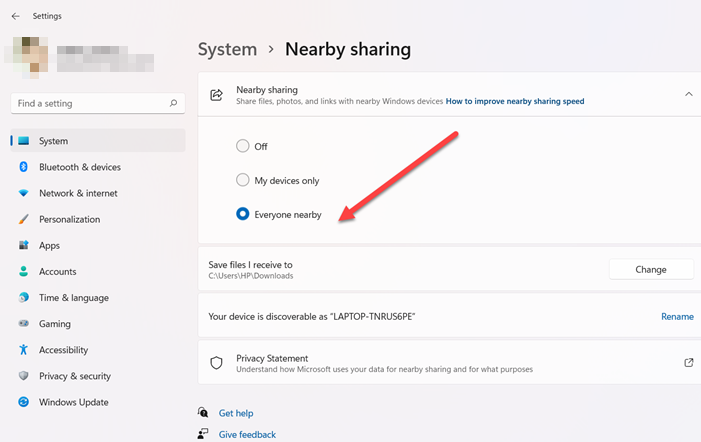
Task: Go to Time & language settings
Action: pos(74,298)
